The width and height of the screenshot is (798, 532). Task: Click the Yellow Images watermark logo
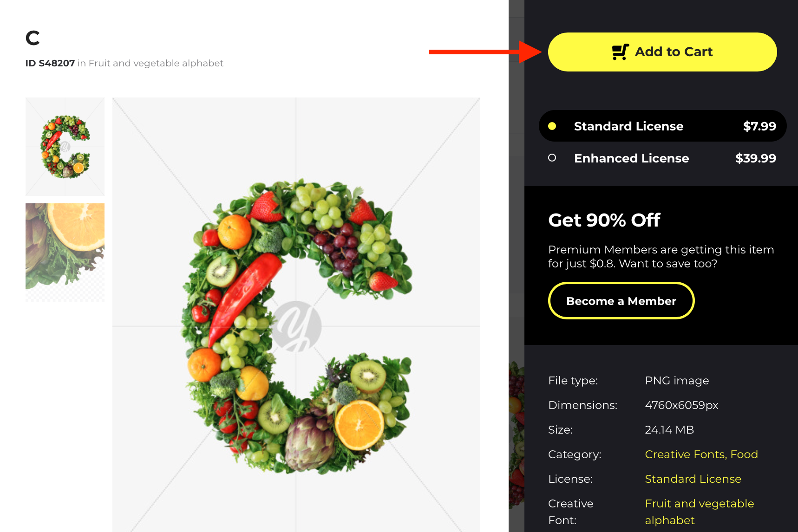[296, 326]
